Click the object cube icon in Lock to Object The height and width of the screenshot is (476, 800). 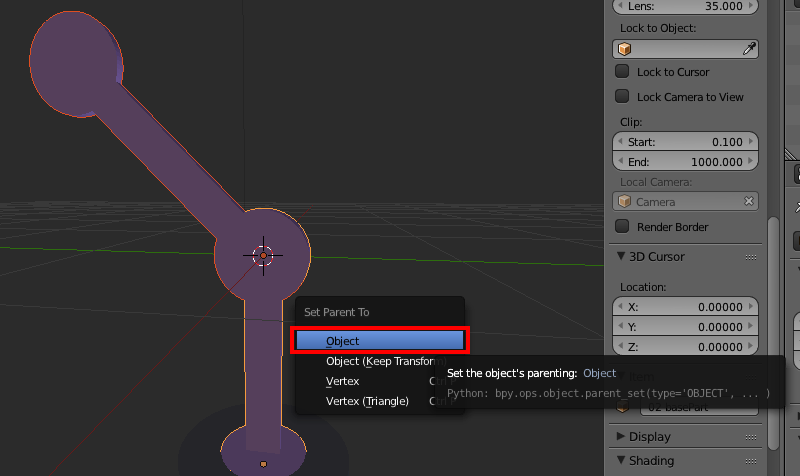click(x=624, y=49)
